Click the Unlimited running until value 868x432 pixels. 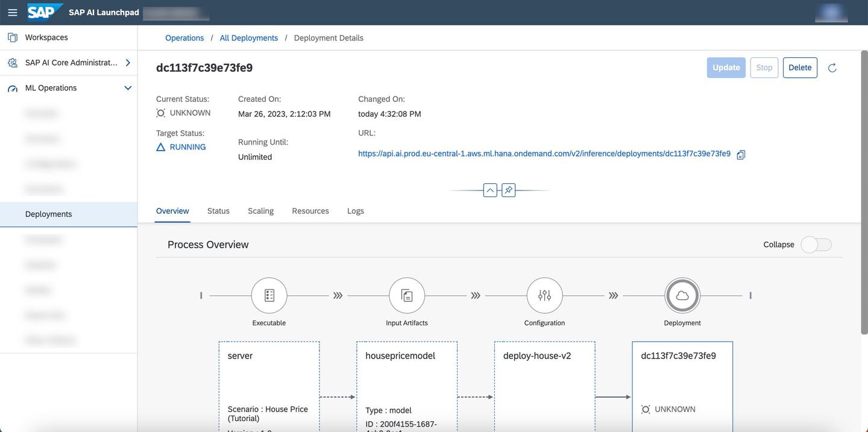click(x=255, y=157)
